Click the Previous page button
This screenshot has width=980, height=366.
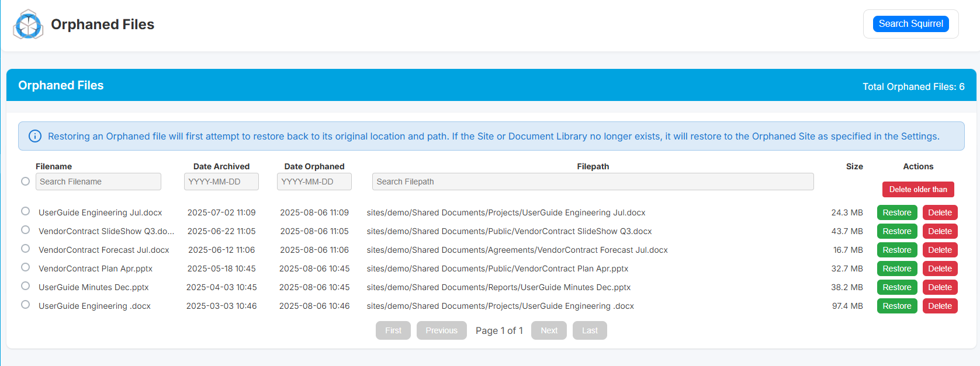pos(441,330)
